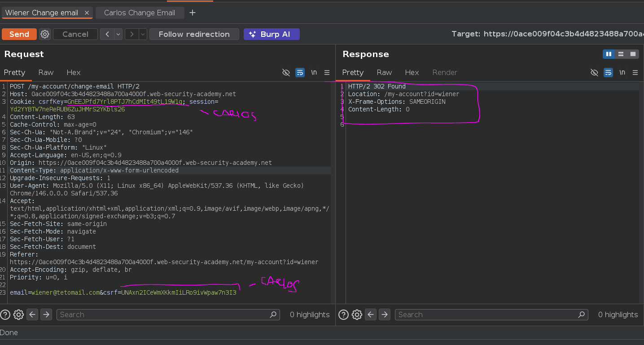Click the email value wiener@tetomail.com

(x=66, y=292)
